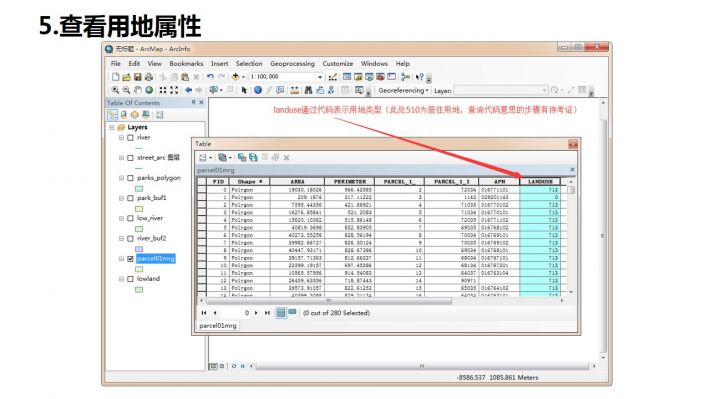Screen dimensions: 710x399
Task: Click the LANDUSE column header
Action: pyautogui.click(x=540, y=182)
